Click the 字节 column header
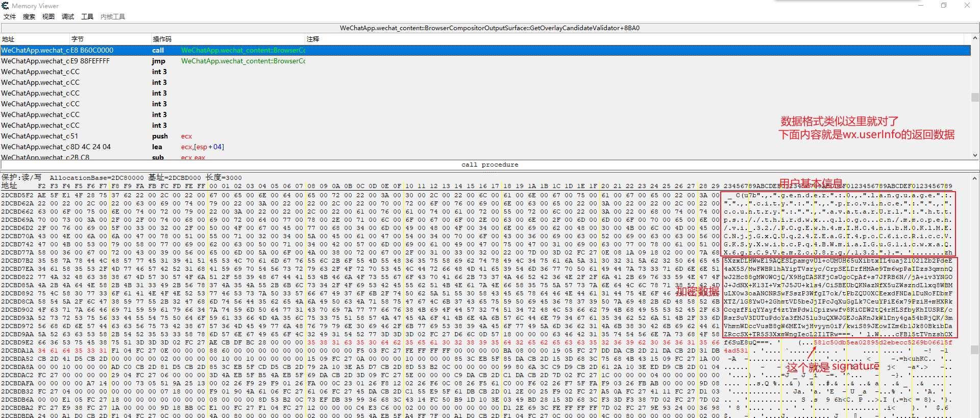 78,39
